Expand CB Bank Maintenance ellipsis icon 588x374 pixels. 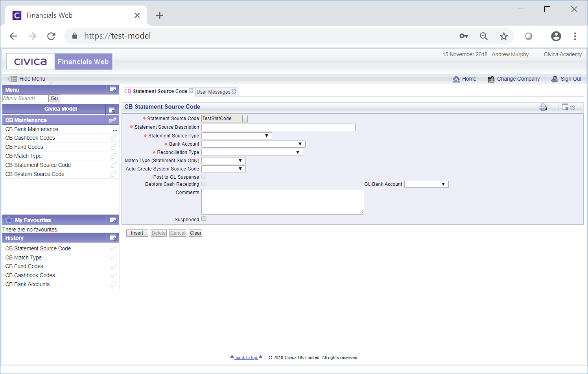tap(115, 130)
